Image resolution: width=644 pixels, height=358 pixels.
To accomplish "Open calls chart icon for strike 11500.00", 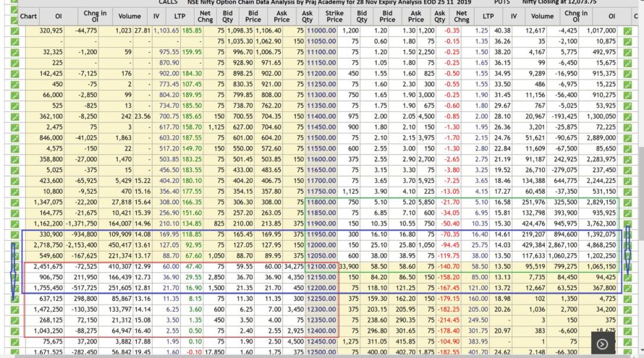I will (x=14, y=138).
